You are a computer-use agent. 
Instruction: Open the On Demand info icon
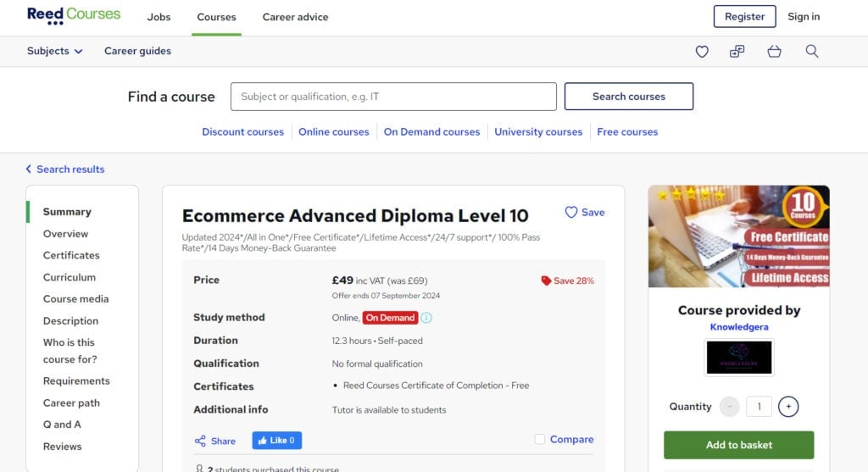(x=426, y=318)
